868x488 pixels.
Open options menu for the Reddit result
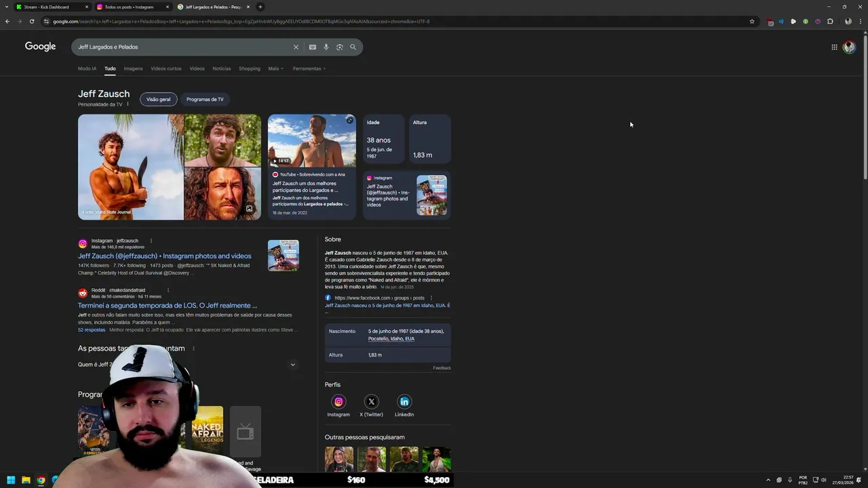168,290
